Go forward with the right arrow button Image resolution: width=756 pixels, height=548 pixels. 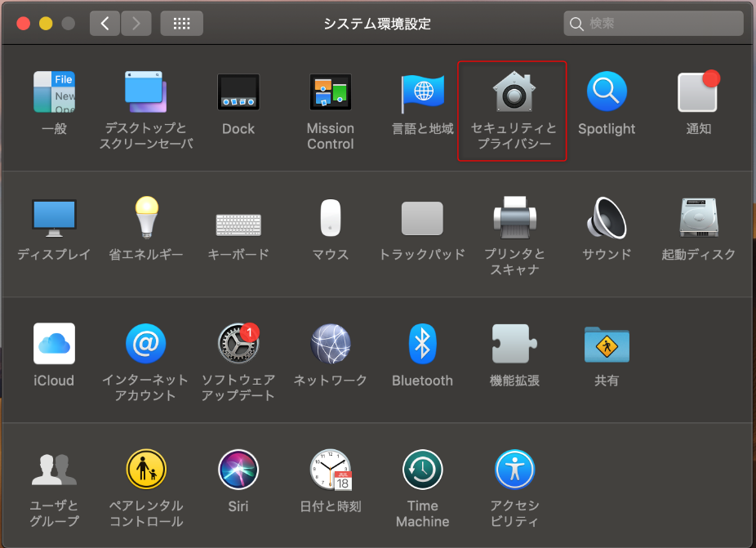[136, 23]
